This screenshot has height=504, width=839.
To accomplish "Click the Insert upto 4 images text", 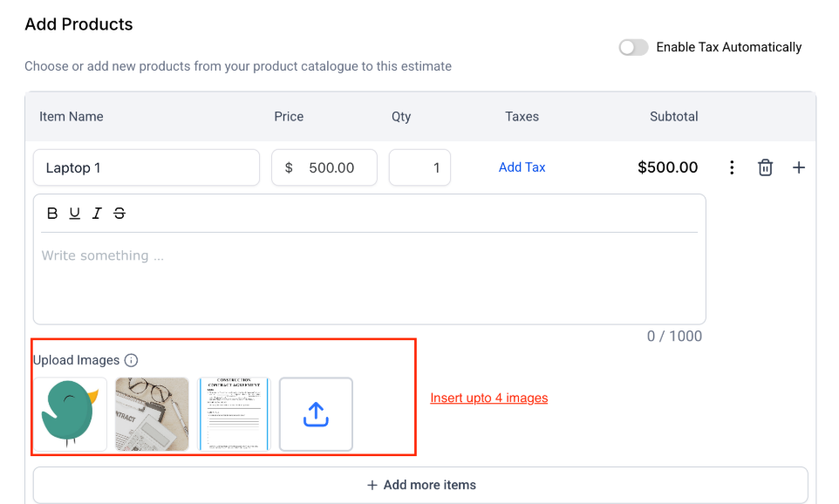I will (488, 398).
